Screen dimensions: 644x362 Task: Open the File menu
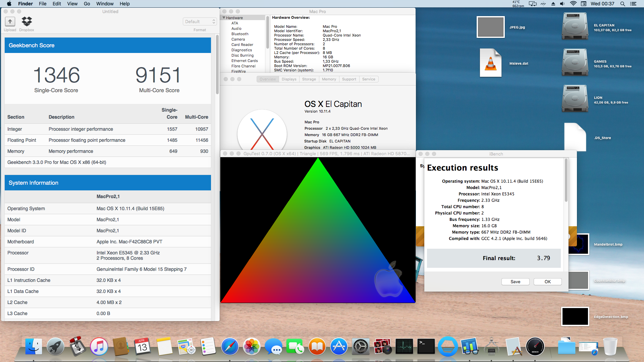43,4
